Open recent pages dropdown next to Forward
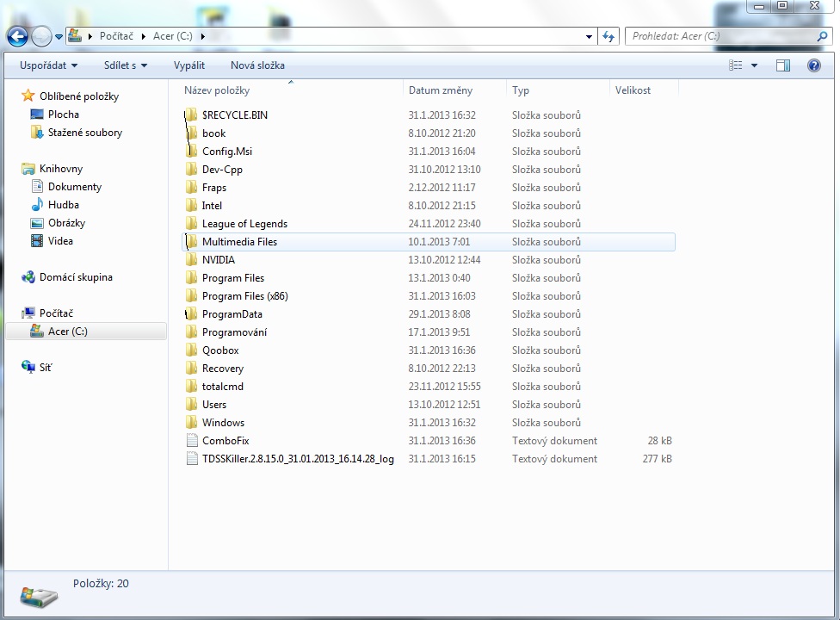 pos(59,37)
